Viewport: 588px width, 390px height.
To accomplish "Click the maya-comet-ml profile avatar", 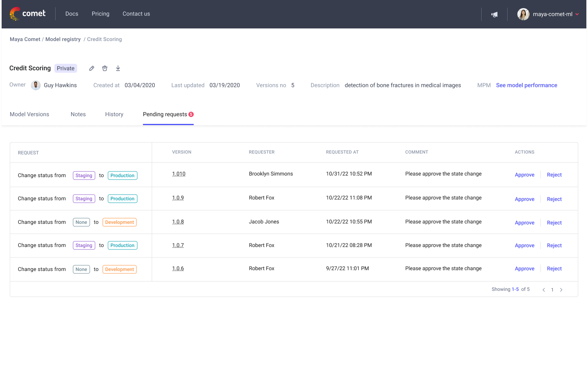I will coord(523,14).
